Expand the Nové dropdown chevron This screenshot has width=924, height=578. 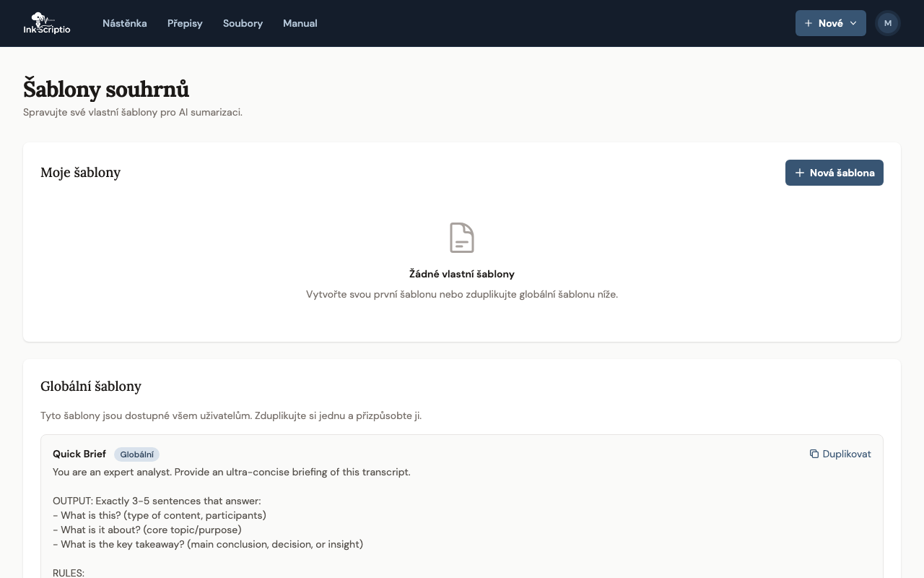pos(853,23)
